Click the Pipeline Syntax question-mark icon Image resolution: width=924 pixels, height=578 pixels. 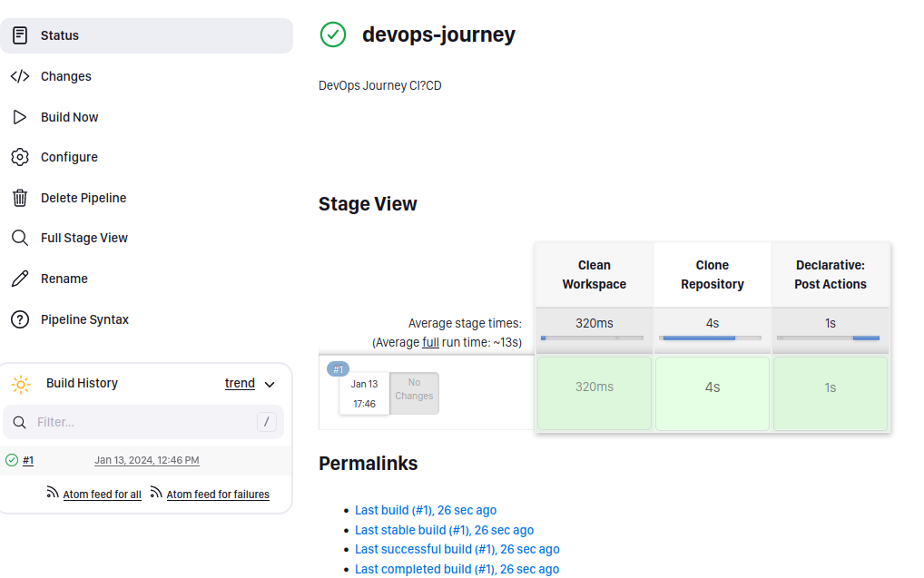(x=20, y=318)
